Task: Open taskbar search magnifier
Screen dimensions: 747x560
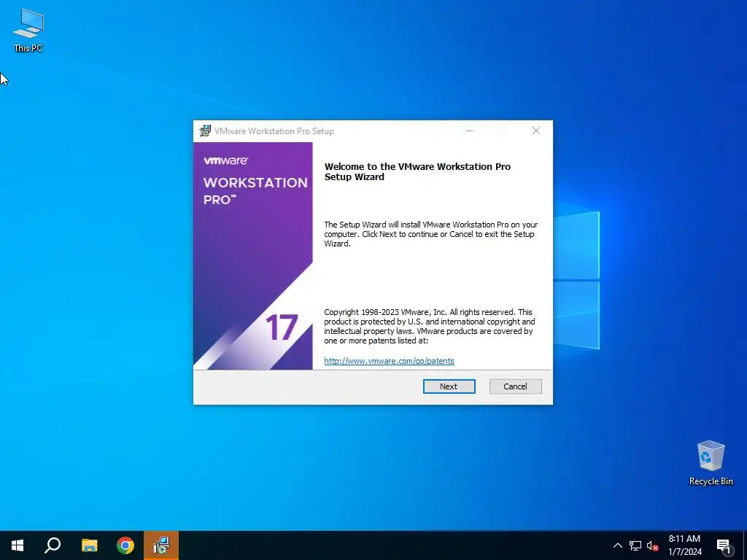Action: click(x=53, y=545)
